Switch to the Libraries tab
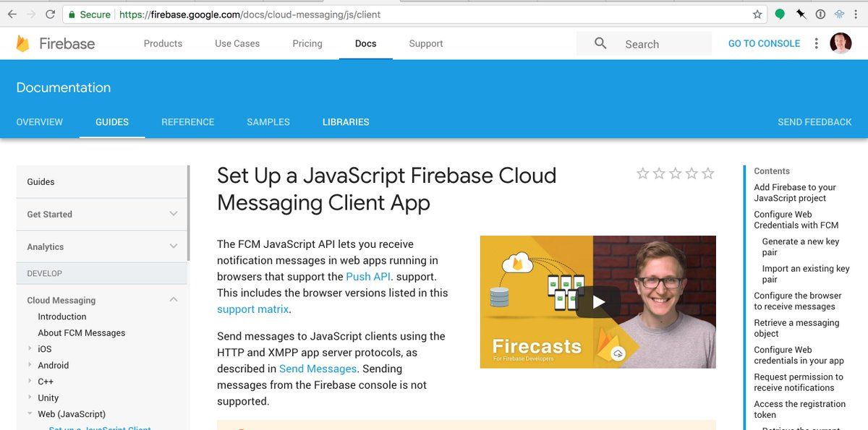The height and width of the screenshot is (430, 868). 346,122
